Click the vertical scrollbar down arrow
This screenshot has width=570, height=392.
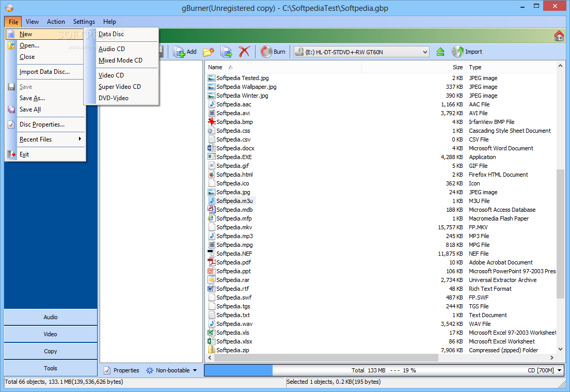560,349
